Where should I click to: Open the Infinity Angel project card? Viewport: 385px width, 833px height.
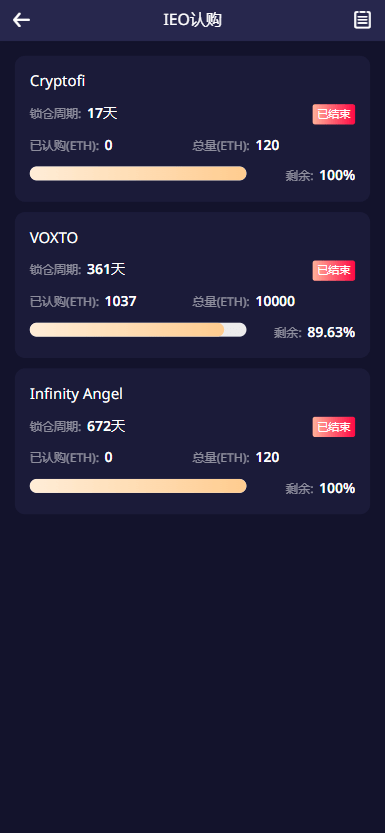[192, 441]
